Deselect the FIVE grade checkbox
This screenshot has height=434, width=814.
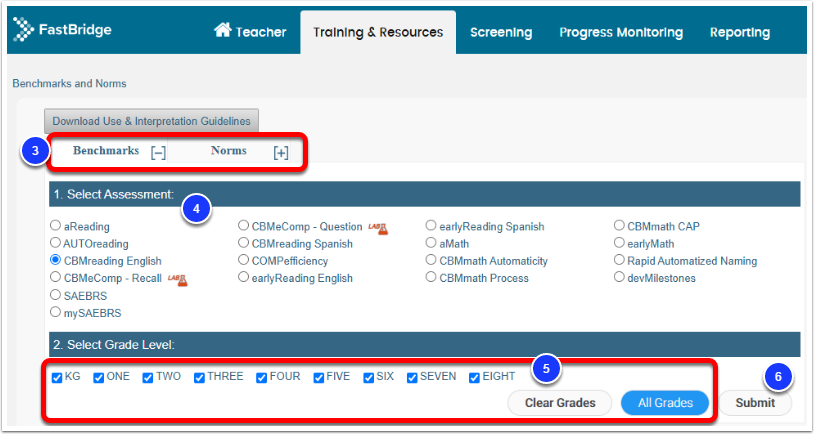319,378
